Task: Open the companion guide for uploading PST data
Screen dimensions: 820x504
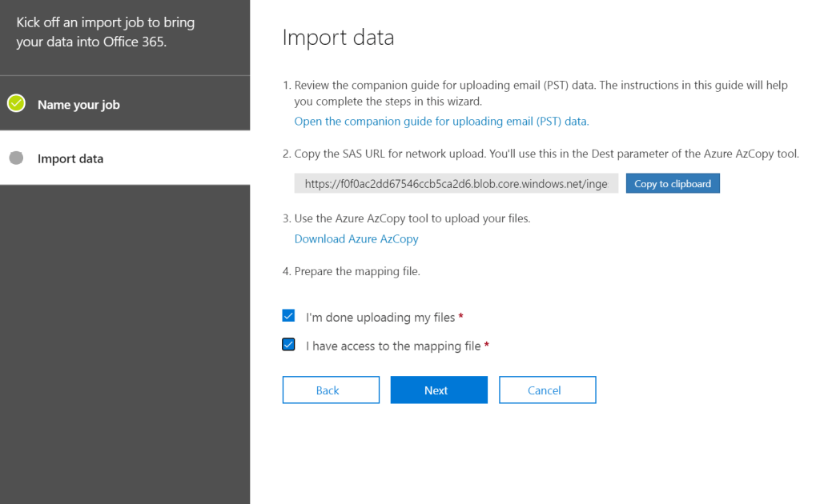Action: coord(441,122)
